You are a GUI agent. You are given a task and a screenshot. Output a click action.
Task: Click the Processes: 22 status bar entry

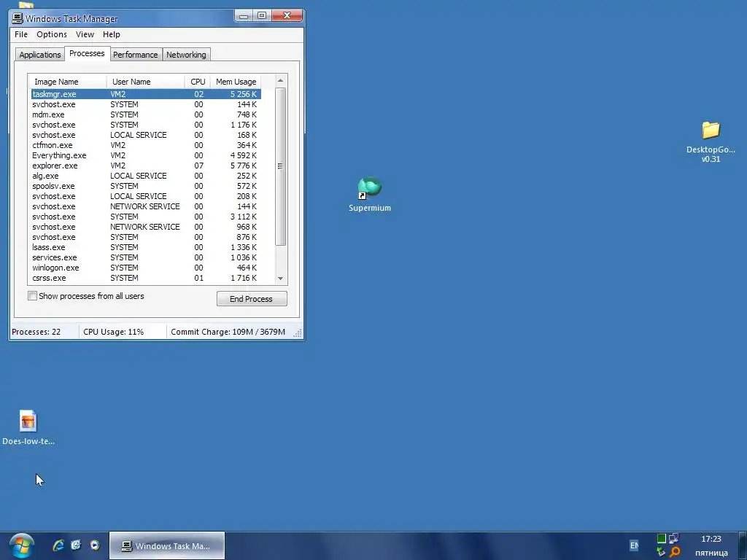pos(44,332)
